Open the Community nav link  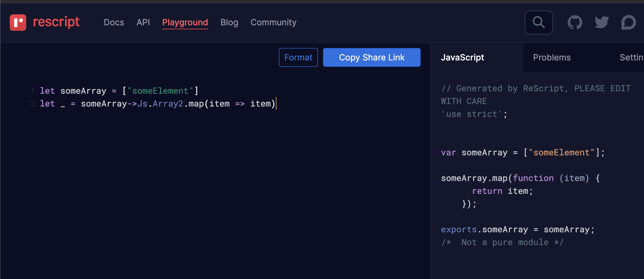pos(273,22)
